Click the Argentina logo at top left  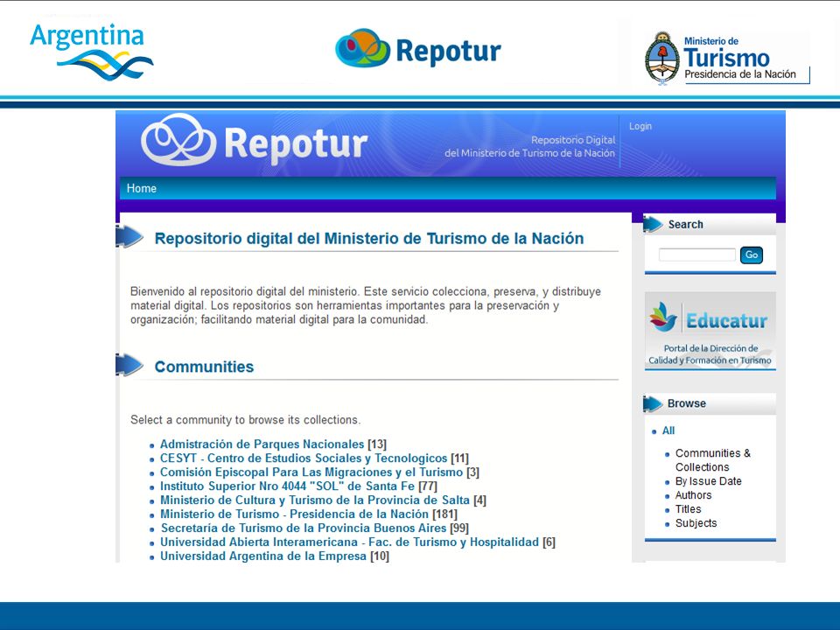(92, 52)
